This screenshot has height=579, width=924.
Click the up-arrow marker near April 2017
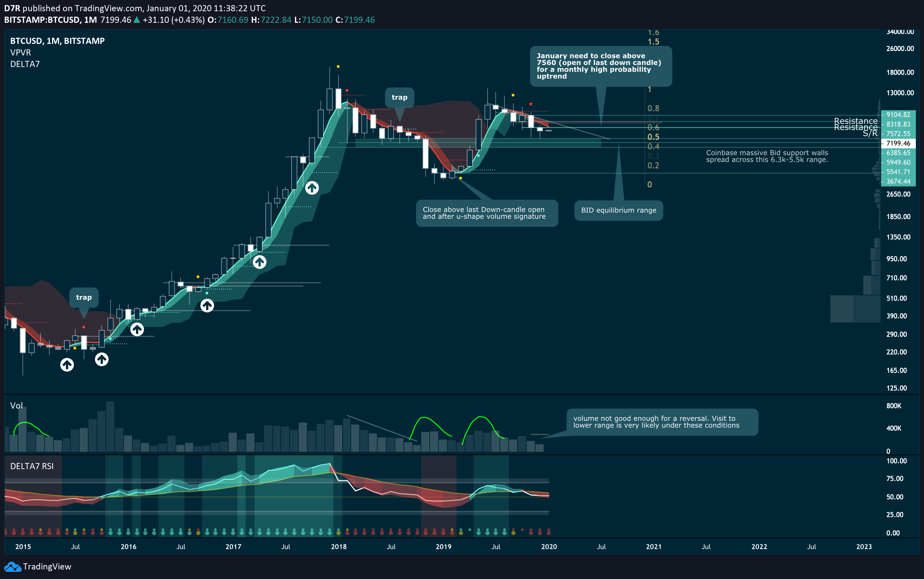260,262
